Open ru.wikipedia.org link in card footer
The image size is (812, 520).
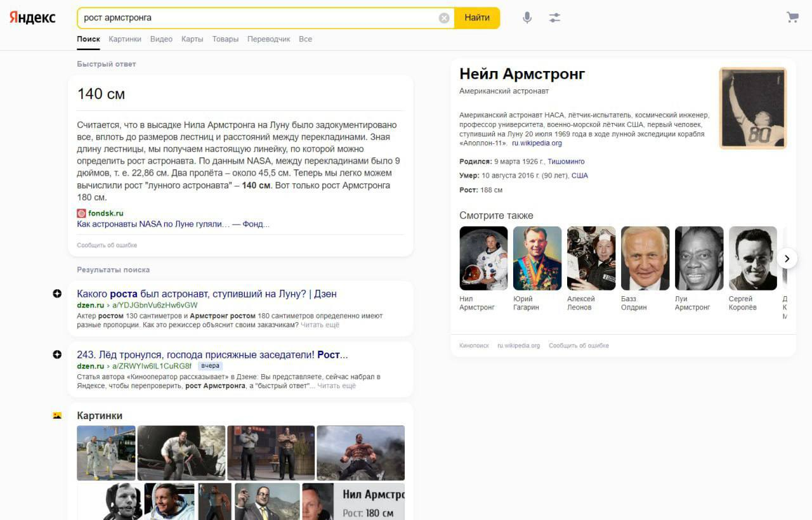tap(518, 346)
